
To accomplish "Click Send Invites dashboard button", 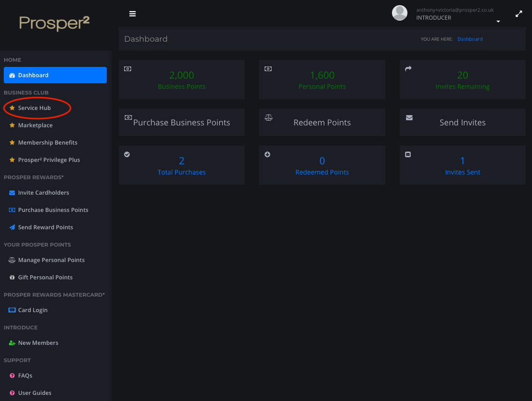I will point(462,123).
